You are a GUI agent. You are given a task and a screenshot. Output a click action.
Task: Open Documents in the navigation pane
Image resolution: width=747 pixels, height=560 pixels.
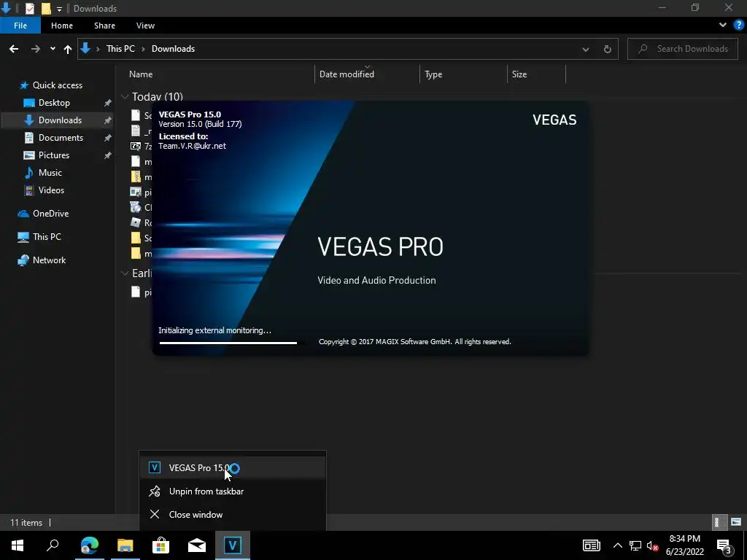click(x=61, y=138)
